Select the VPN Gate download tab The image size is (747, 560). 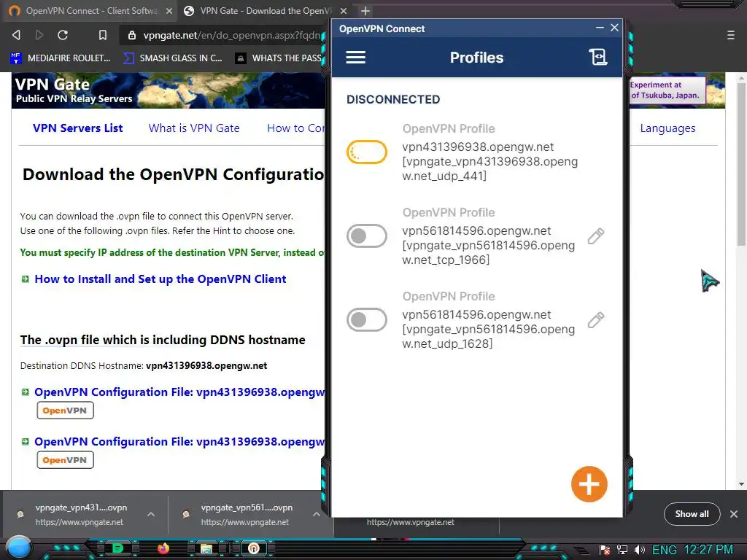point(266,10)
